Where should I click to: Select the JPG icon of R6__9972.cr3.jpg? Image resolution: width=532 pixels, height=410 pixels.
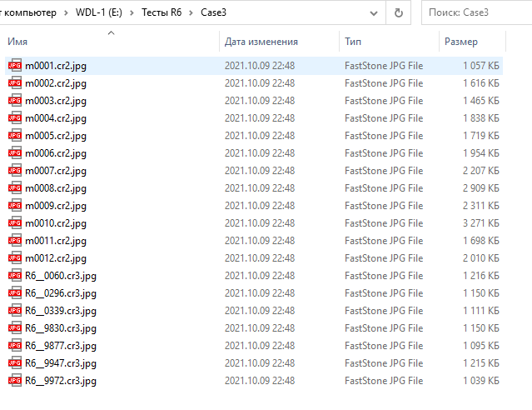pos(14,381)
